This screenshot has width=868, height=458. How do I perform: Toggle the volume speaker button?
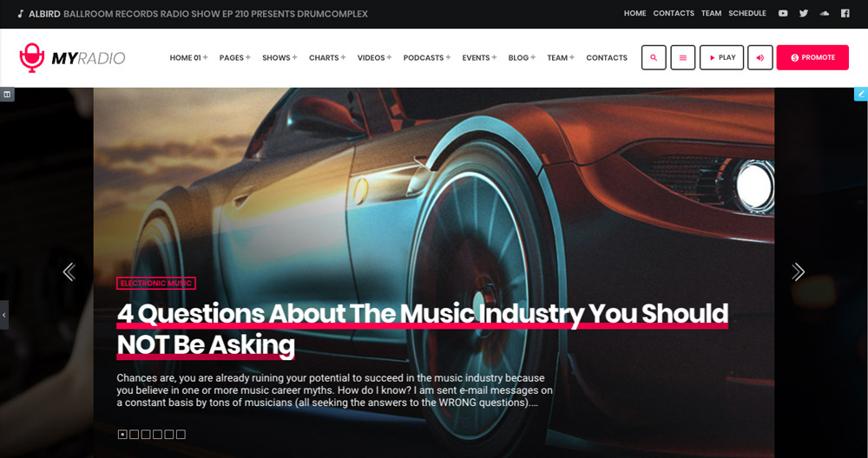pyautogui.click(x=760, y=57)
